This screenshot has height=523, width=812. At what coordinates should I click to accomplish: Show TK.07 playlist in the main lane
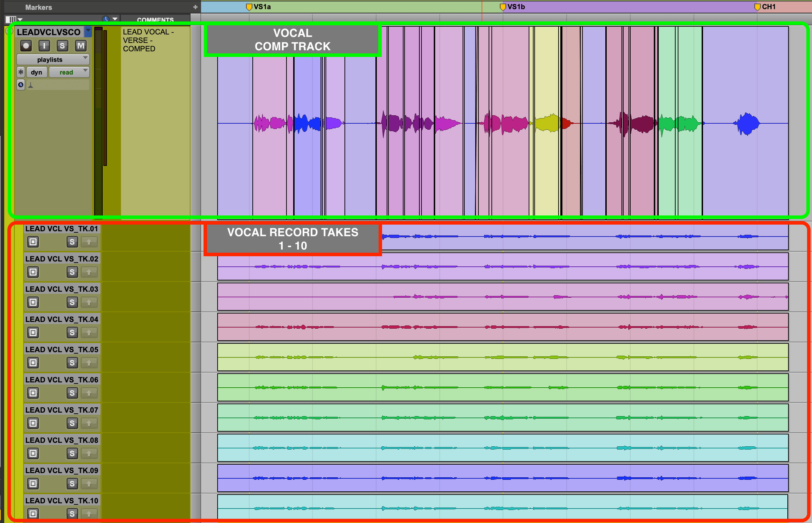(x=33, y=423)
